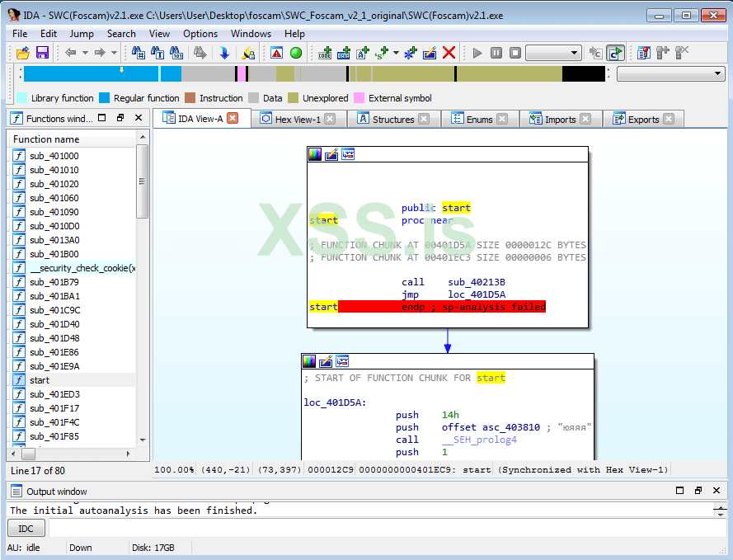
Task: Save the database with the floppy icon
Action: coord(41,53)
